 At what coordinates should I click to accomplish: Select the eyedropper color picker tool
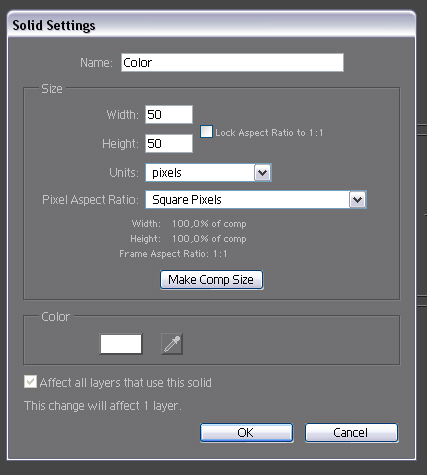pos(172,344)
